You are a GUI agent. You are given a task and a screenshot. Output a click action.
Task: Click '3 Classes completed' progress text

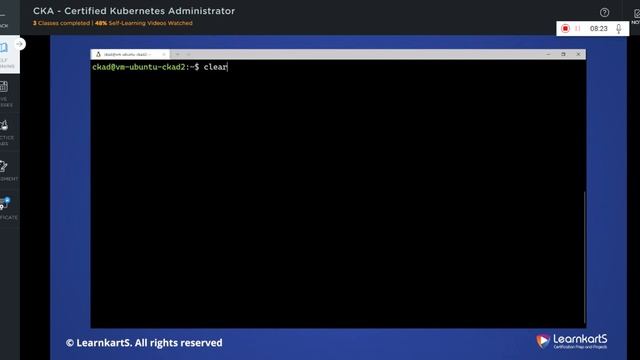coord(61,23)
